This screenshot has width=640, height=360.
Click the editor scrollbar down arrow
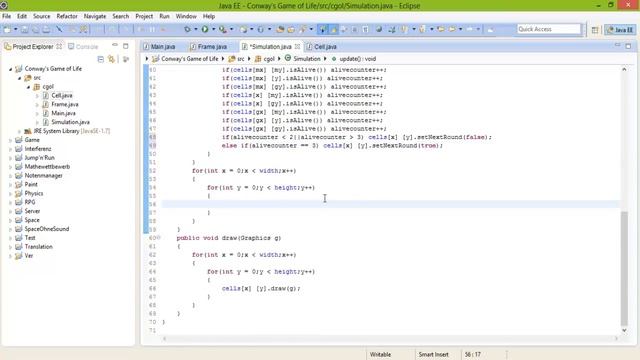coord(624,330)
